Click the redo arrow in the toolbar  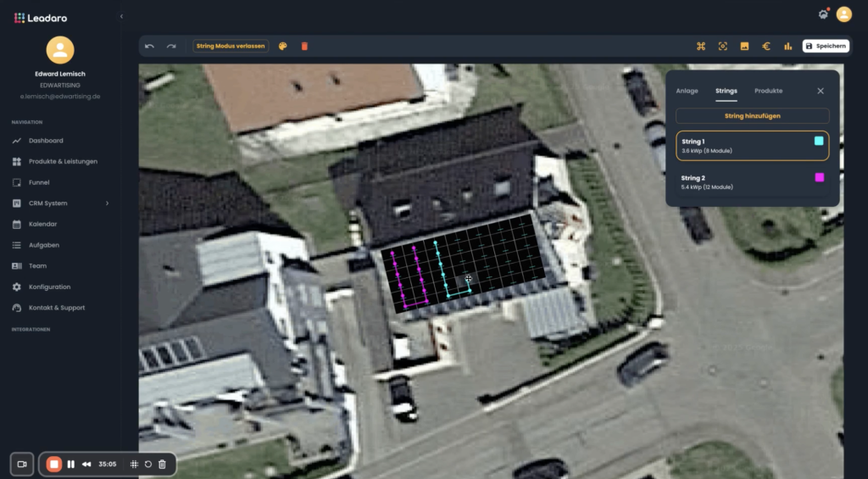(171, 46)
